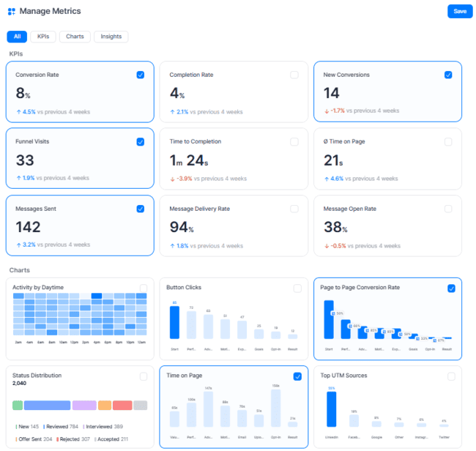
Task: Click the '38%' Message Open Rate value
Action: [335, 227]
